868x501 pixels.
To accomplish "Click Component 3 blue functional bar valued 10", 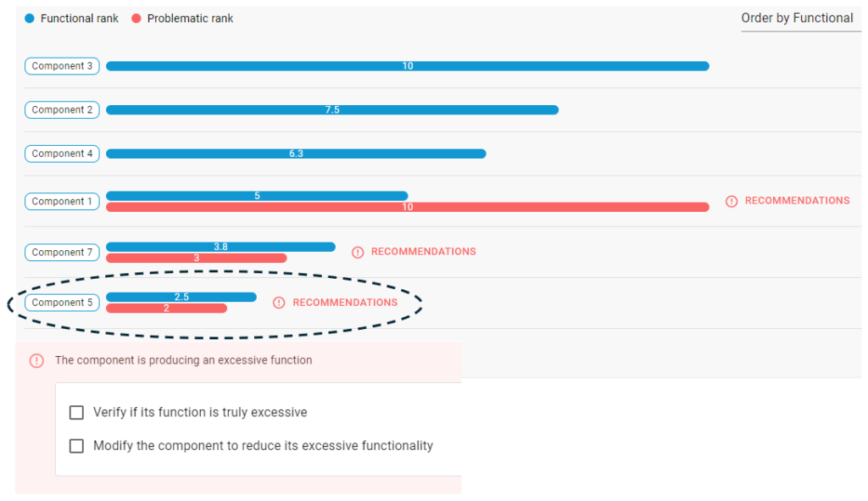I will click(408, 66).
